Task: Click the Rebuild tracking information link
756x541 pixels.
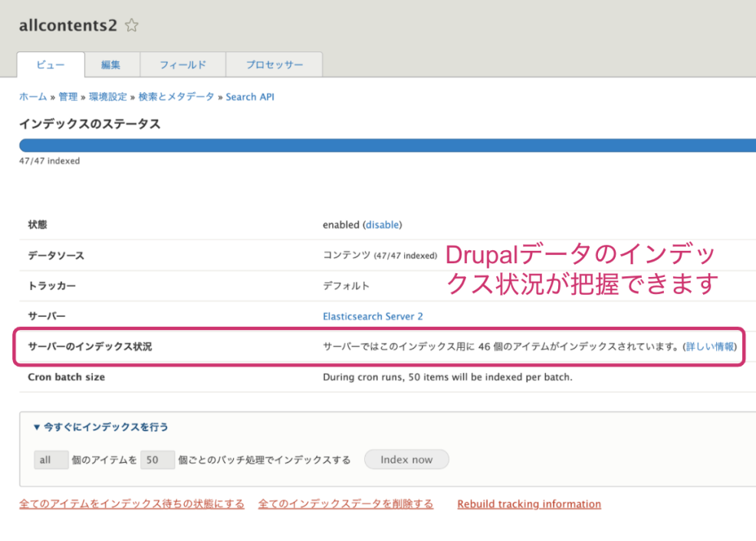Action: pos(529,504)
